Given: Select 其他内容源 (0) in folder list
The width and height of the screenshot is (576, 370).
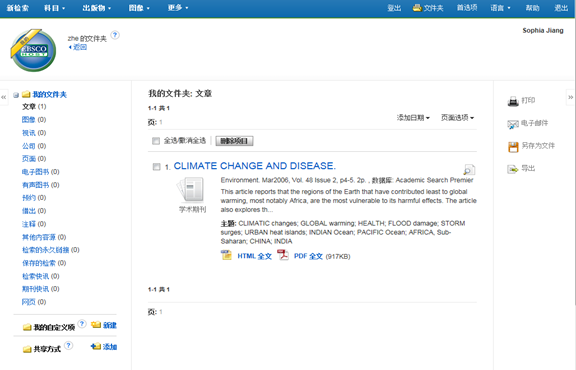Looking at the screenshot, I should pyautogui.click(x=44, y=237).
